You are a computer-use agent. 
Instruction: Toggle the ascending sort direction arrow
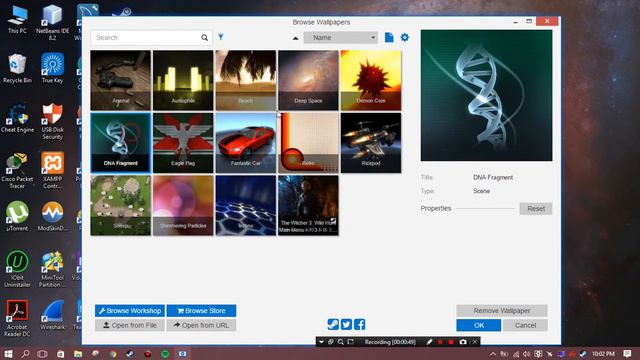(296, 38)
